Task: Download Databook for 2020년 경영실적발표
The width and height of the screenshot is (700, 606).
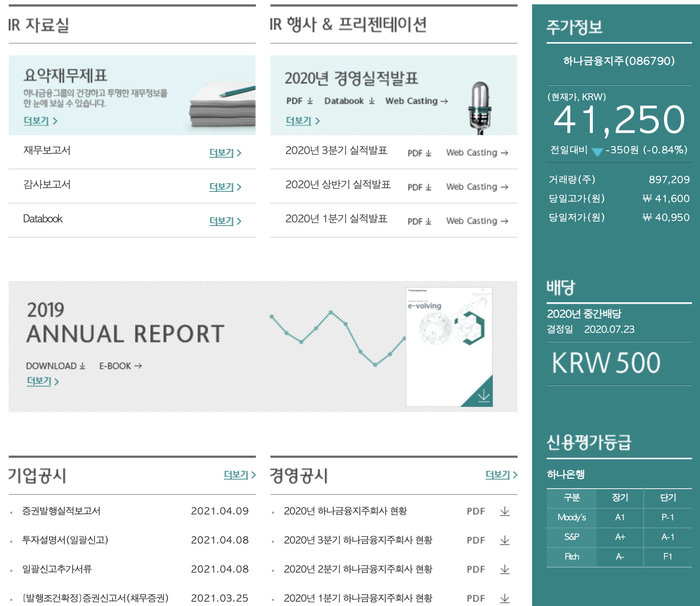Action: coord(349,101)
